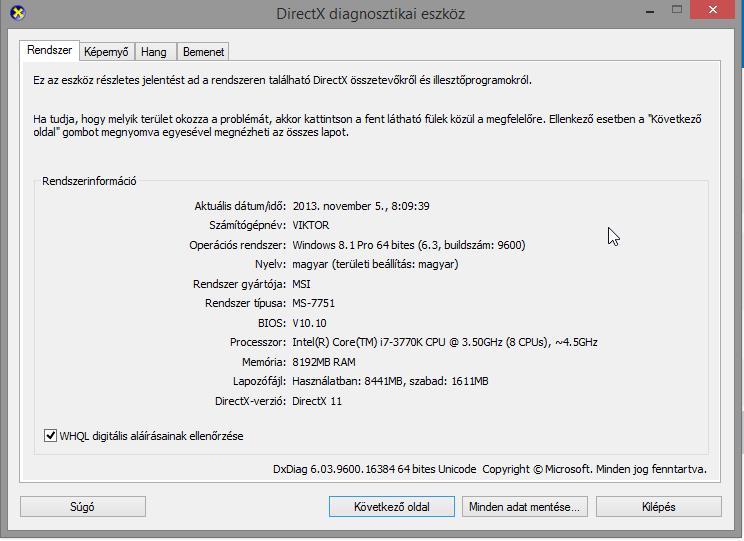Click the Processzor: label
This screenshot has height=541, width=744.
pos(258,342)
